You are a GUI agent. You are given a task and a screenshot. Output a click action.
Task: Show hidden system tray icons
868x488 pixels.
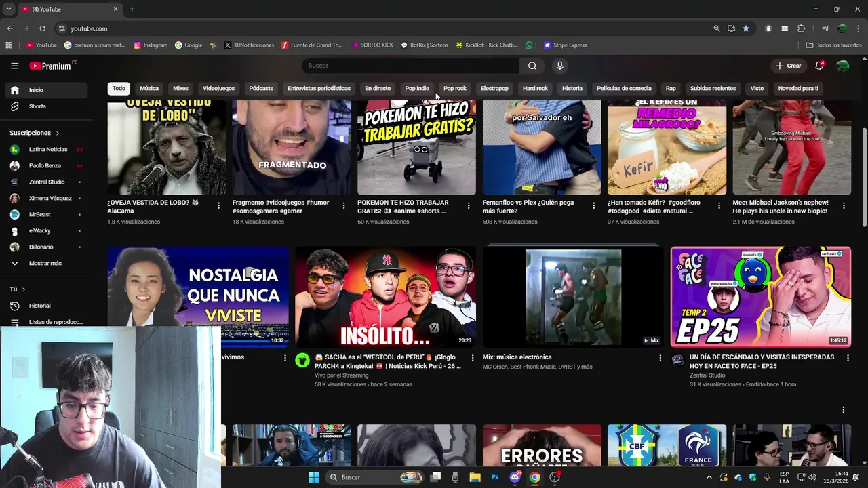point(709,477)
